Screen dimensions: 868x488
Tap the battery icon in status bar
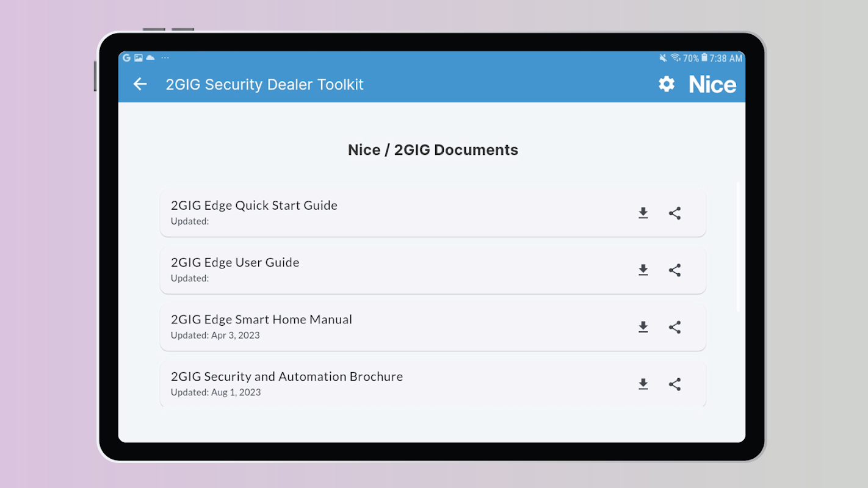pyautogui.click(x=704, y=58)
